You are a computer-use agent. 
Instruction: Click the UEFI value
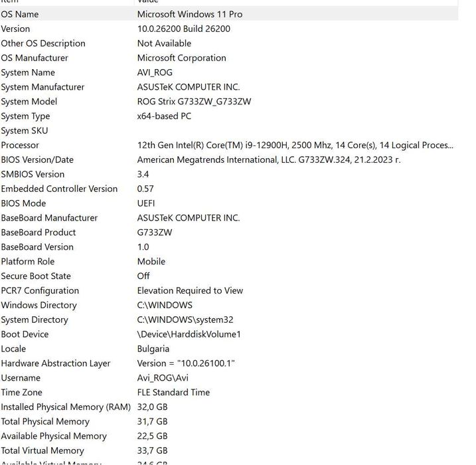(x=146, y=203)
